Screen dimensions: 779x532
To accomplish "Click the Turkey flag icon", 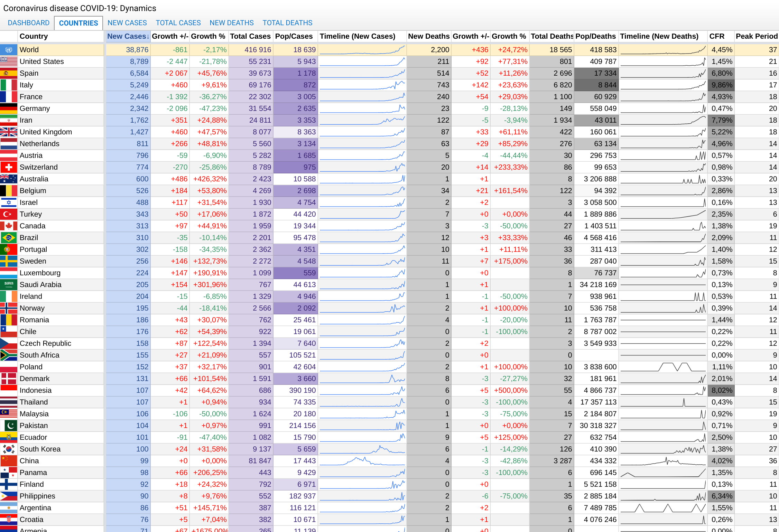I will coord(9,214).
